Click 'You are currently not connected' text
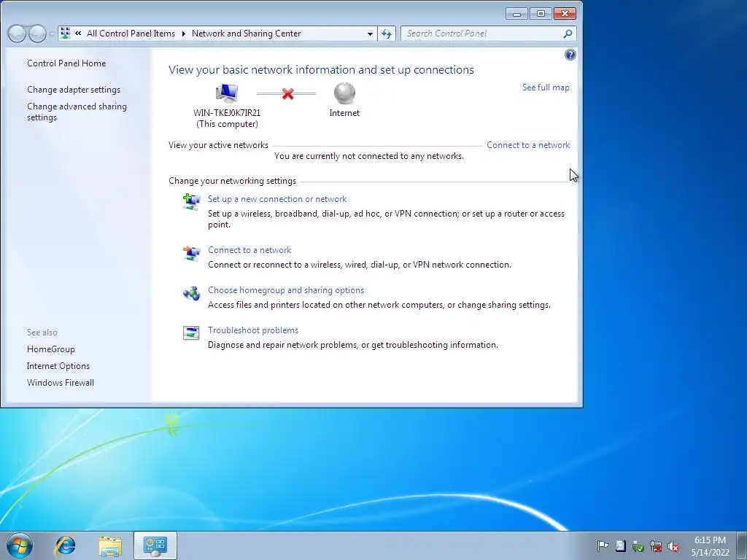This screenshot has width=747, height=560. coord(368,156)
